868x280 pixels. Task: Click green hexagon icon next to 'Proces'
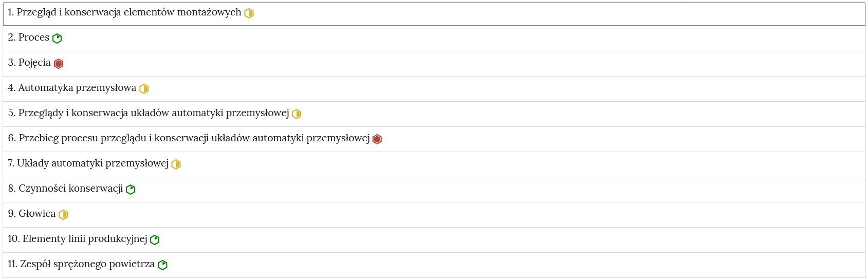(57, 39)
